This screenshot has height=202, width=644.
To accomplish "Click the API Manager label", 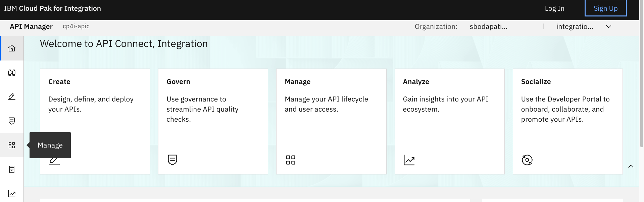I will [31, 27].
